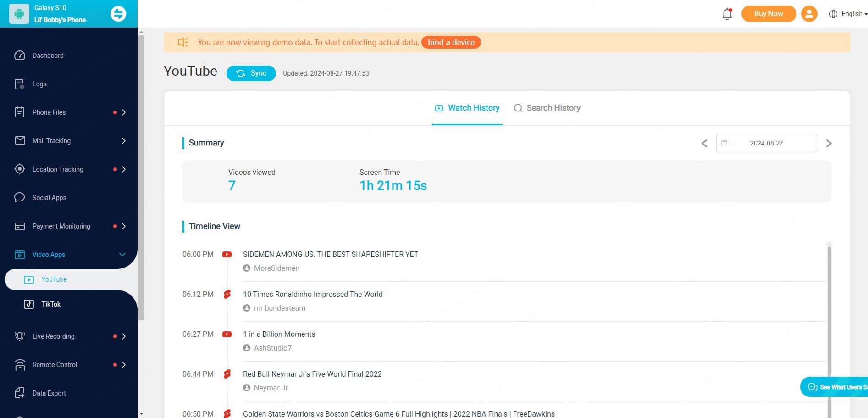Click the YouTube play icon in sidebar
This screenshot has height=418, width=868.
coord(29,279)
